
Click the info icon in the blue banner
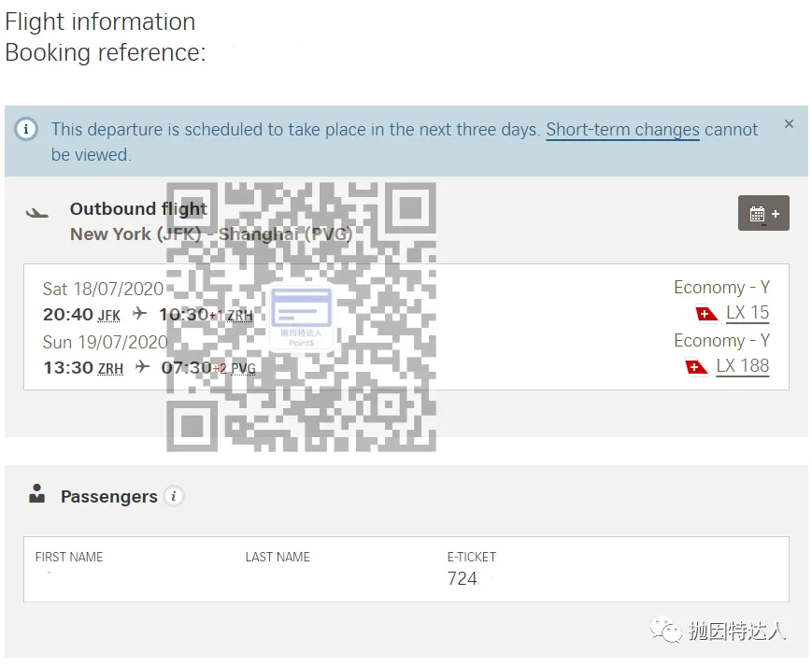[x=26, y=128]
